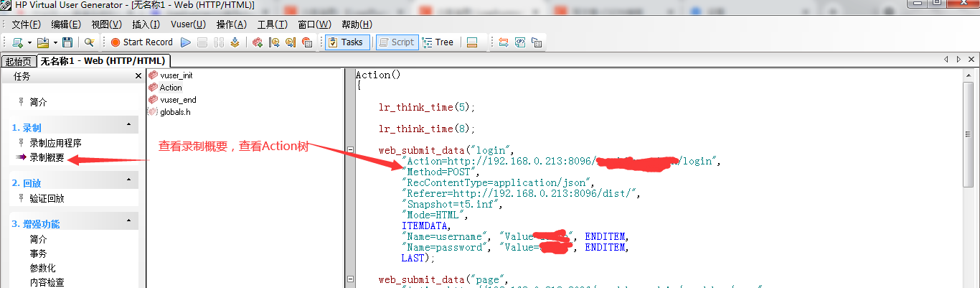Click the 参数化 enhancement link
Viewport: 980px width, 288px height.
coord(42,268)
